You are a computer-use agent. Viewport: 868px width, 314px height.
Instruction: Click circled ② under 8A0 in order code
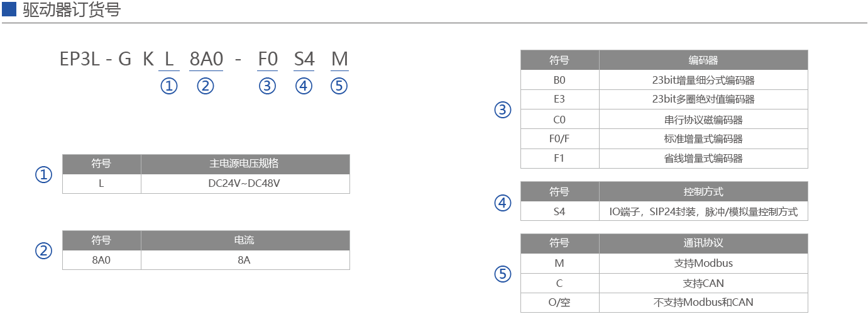click(206, 86)
